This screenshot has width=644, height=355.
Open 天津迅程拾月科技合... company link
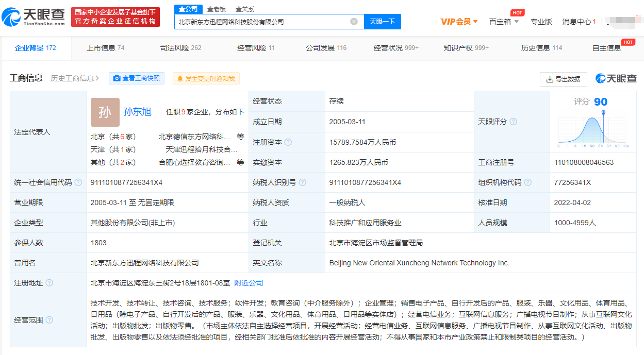202,149
